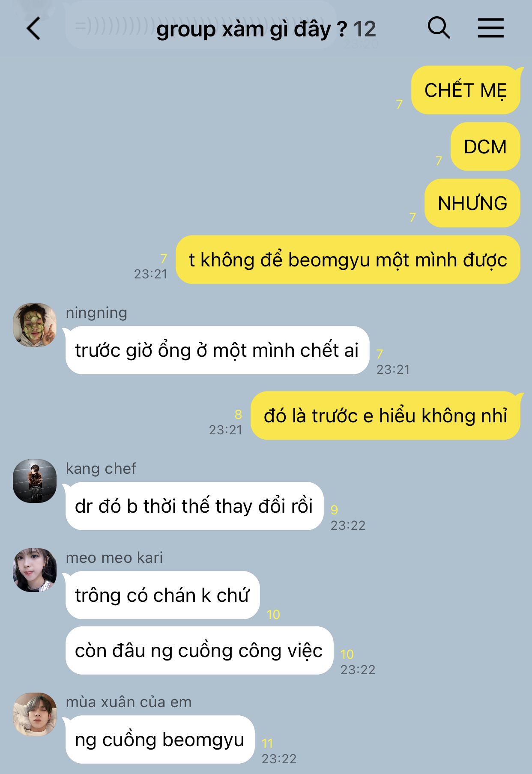Go back using the left arrow
Image resolution: width=532 pixels, height=774 pixels.
click(x=33, y=29)
